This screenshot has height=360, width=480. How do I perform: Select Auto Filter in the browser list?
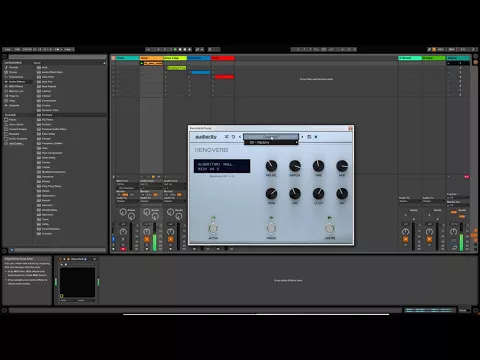(x=45, y=77)
